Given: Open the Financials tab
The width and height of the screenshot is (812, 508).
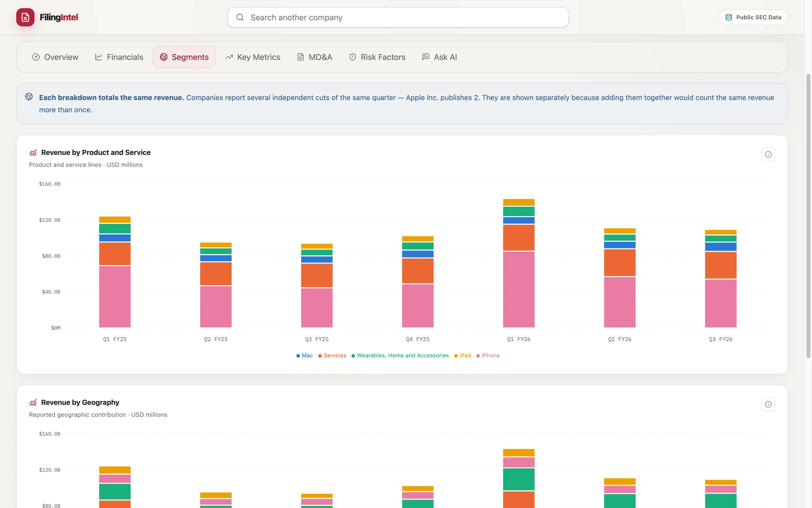Looking at the screenshot, I should (x=119, y=57).
